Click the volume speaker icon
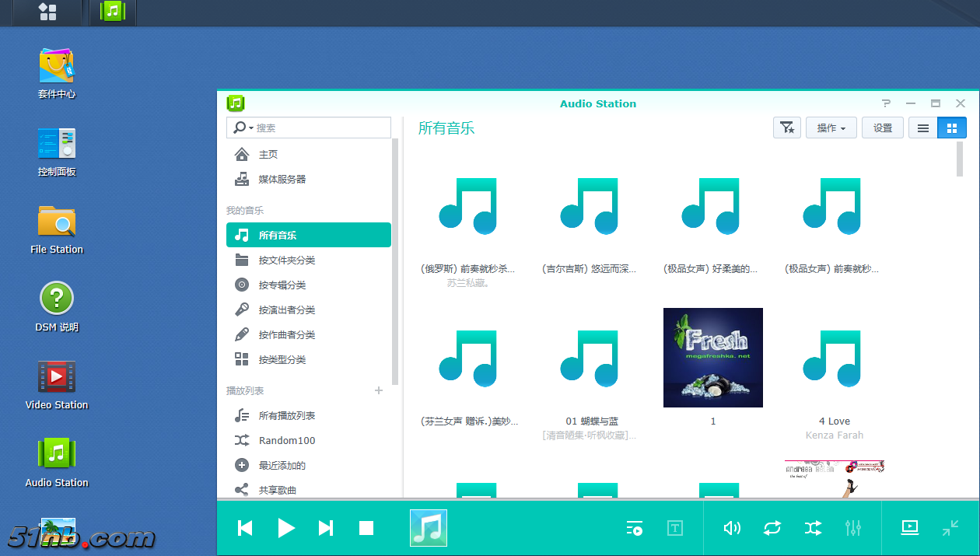 [x=732, y=529]
